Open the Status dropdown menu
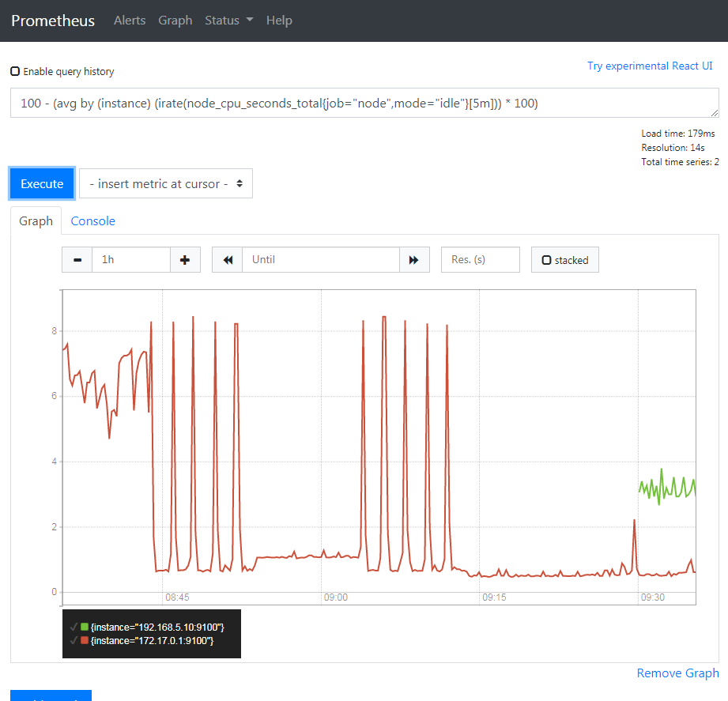 229,21
